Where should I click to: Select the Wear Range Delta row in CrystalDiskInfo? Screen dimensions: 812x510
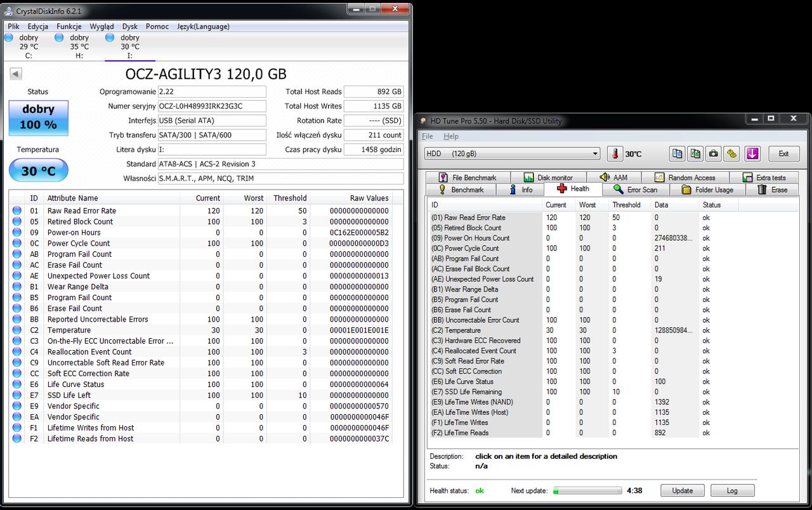coord(201,287)
